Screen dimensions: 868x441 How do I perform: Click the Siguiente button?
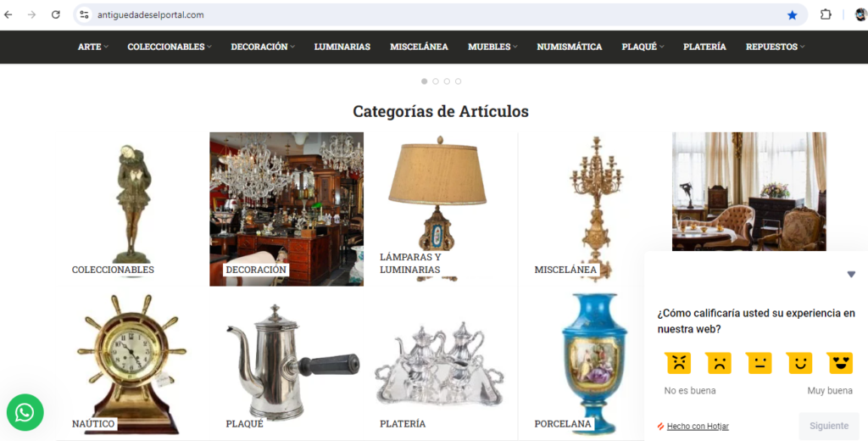829,426
